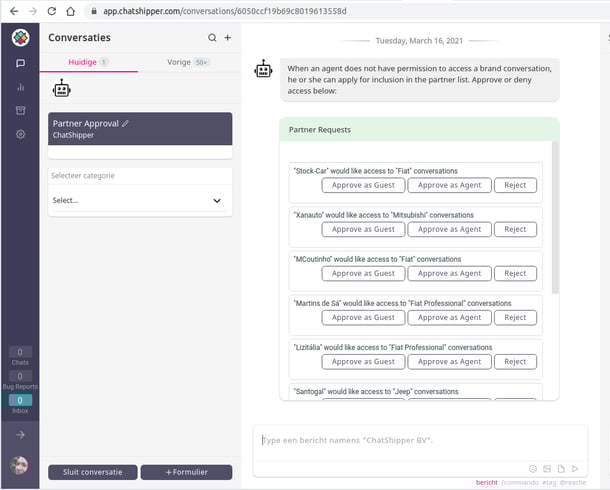The image size is (610, 490).
Task: Open the emoji picker icon
Action: [x=533, y=469]
